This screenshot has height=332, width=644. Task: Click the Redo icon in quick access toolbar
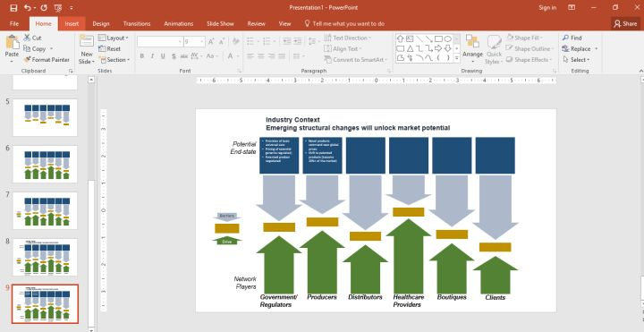tap(44, 8)
